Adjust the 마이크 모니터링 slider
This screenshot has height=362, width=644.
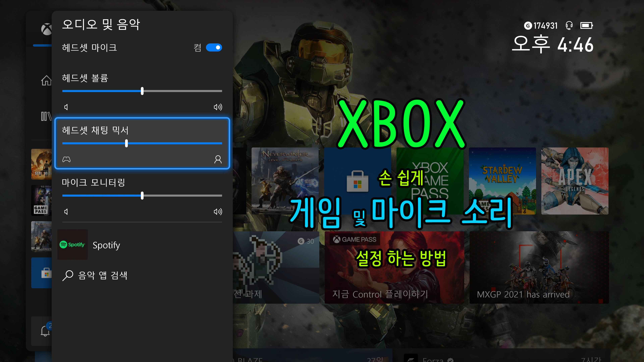(142, 196)
